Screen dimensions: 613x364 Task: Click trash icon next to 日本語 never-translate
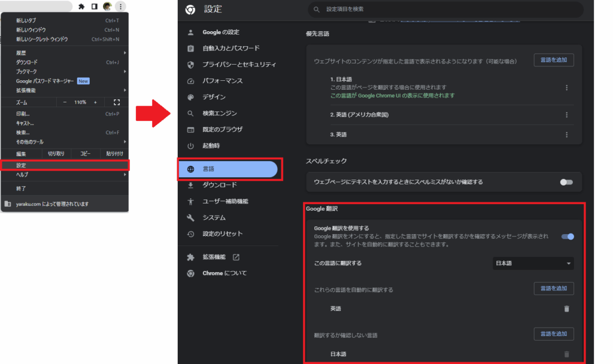566,354
